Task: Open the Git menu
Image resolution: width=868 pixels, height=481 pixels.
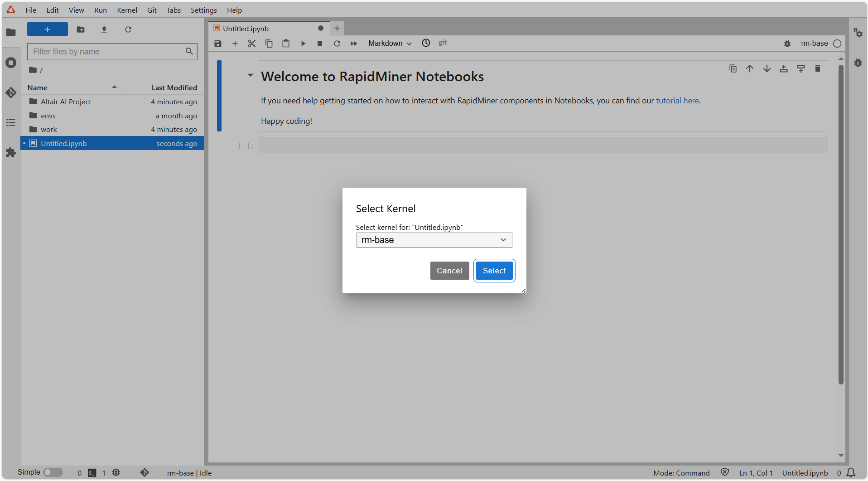Action: click(152, 10)
